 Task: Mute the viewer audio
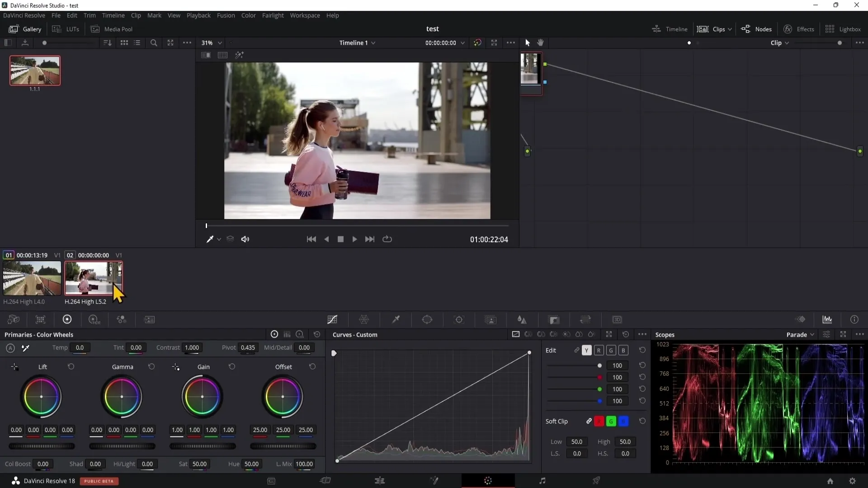click(x=245, y=239)
